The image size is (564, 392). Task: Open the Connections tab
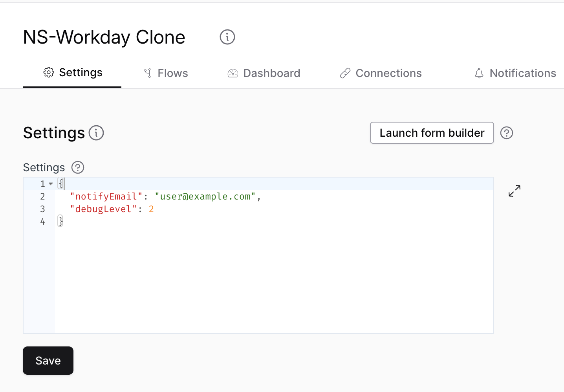(x=381, y=73)
